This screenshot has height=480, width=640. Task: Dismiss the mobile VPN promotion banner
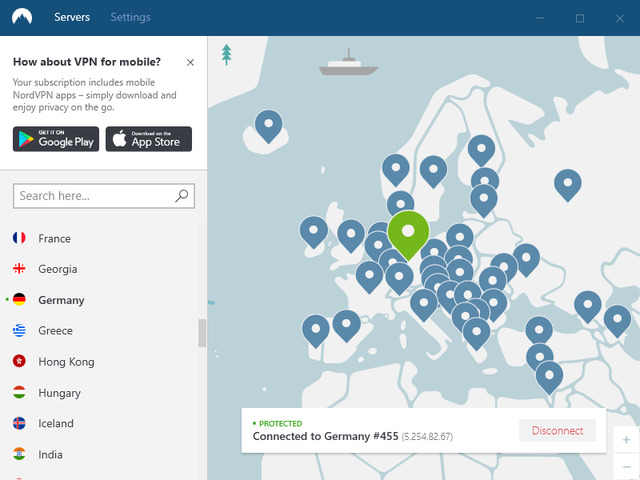(x=191, y=62)
